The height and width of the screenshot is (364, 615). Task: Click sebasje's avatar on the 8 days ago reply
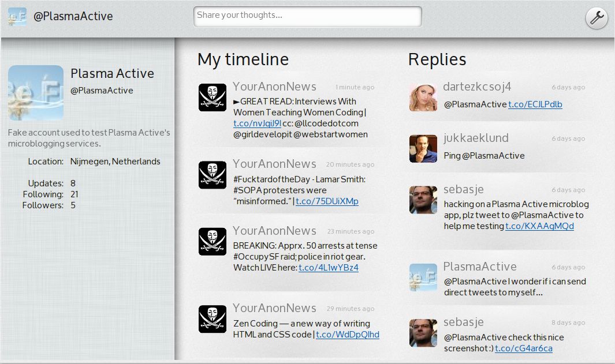pyautogui.click(x=423, y=333)
